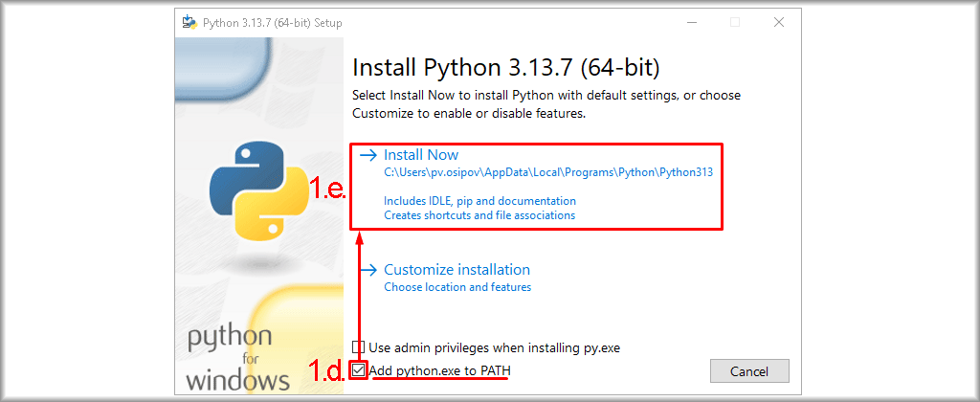Click the AppData install path text

click(548, 173)
